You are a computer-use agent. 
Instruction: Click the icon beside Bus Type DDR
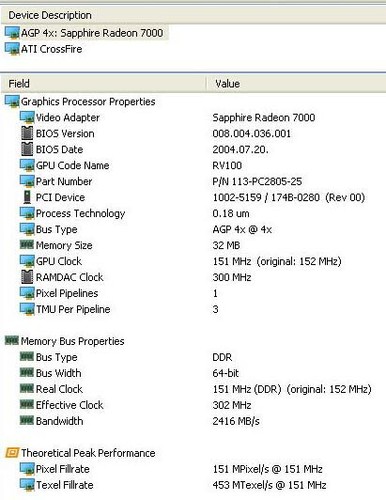27,357
